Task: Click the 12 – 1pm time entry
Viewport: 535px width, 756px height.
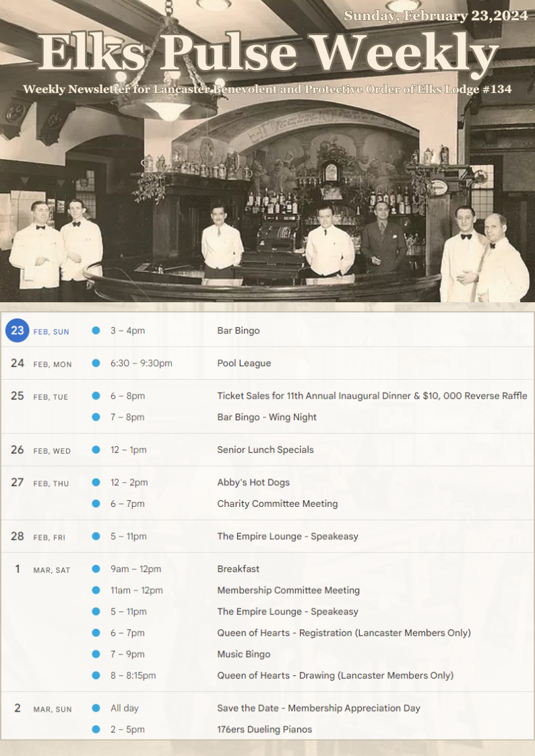Action: pos(128,450)
